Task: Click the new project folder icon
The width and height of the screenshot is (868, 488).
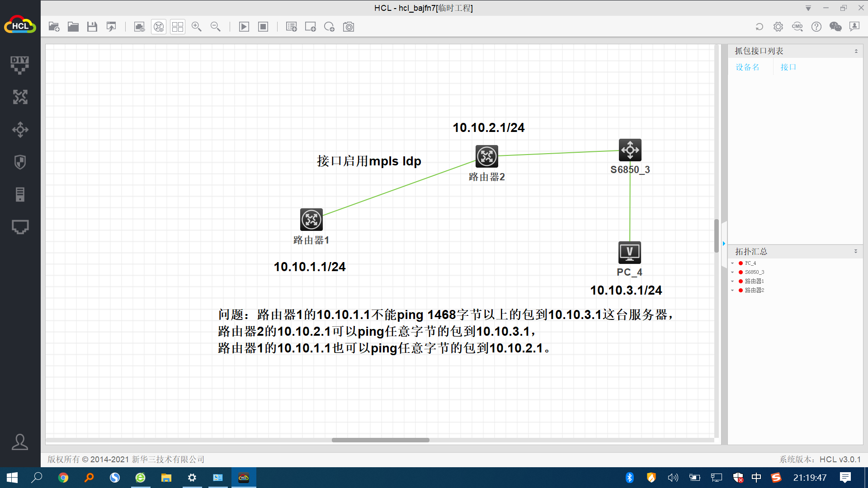Action: pos(54,27)
